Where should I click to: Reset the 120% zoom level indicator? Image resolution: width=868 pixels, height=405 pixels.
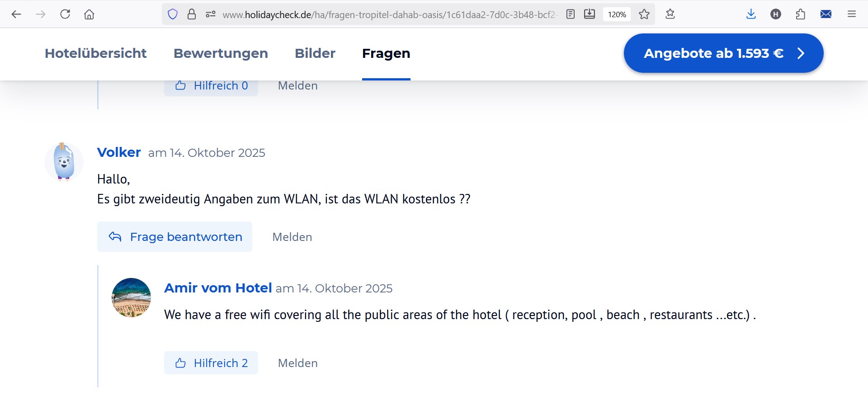[x=617, y=14]
